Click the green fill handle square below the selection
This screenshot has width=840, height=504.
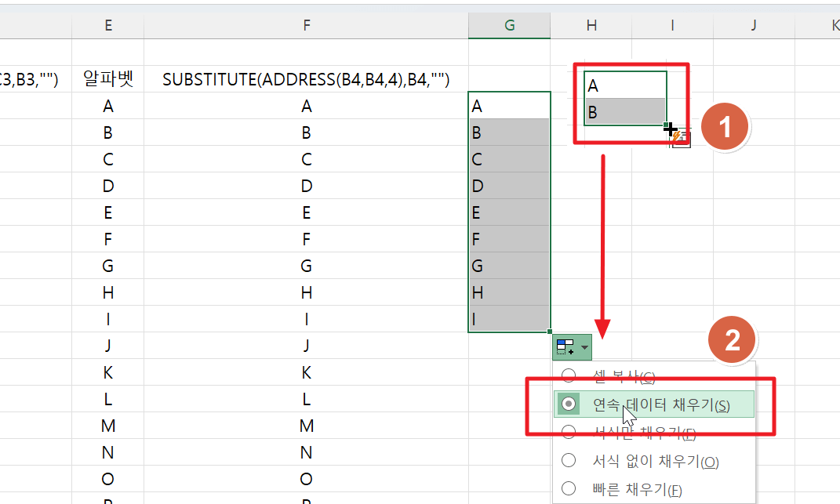[x=549, y=332]
